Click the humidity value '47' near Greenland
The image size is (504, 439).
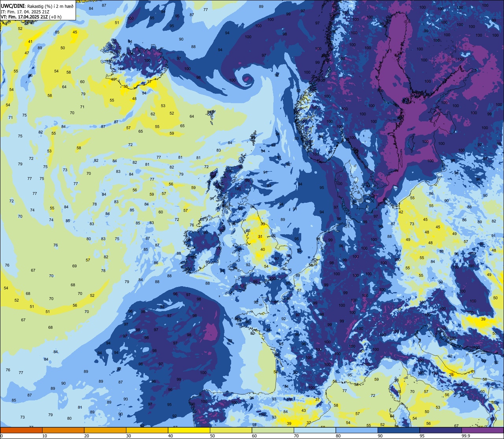click(27, 53)
